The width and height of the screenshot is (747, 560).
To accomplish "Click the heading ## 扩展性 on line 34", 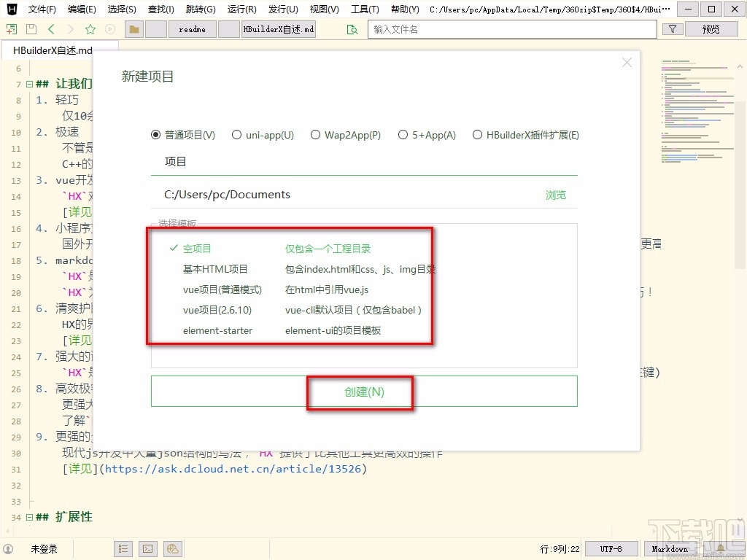I will tap(64, 517).
